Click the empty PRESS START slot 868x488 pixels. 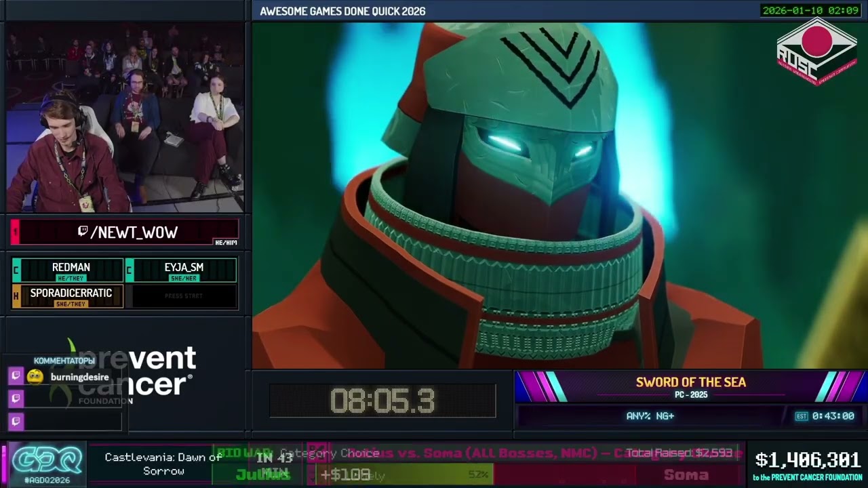coord(184,296)
